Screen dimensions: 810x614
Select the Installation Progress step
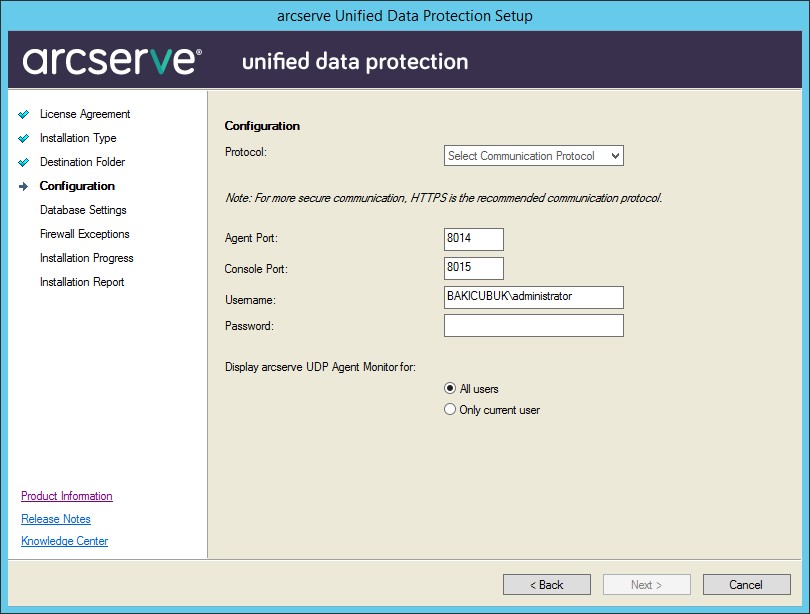(x=87, y=258)
